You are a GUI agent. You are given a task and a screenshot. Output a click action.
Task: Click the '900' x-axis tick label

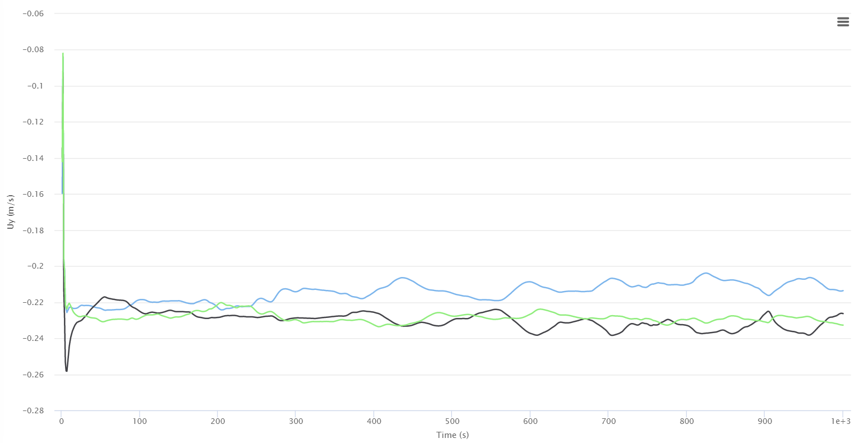[764, 421]
